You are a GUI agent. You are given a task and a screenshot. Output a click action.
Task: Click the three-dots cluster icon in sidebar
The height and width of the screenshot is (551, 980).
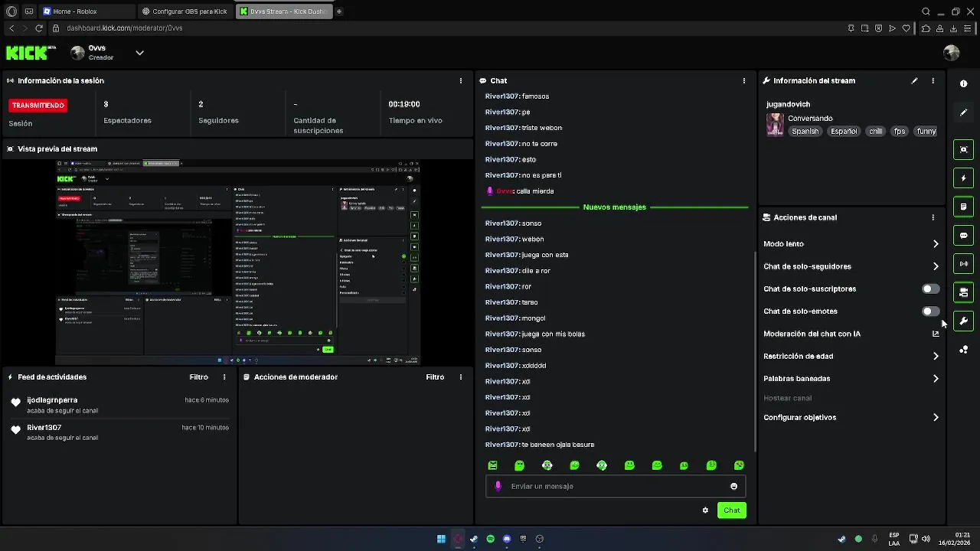click(x=963, y=350)
